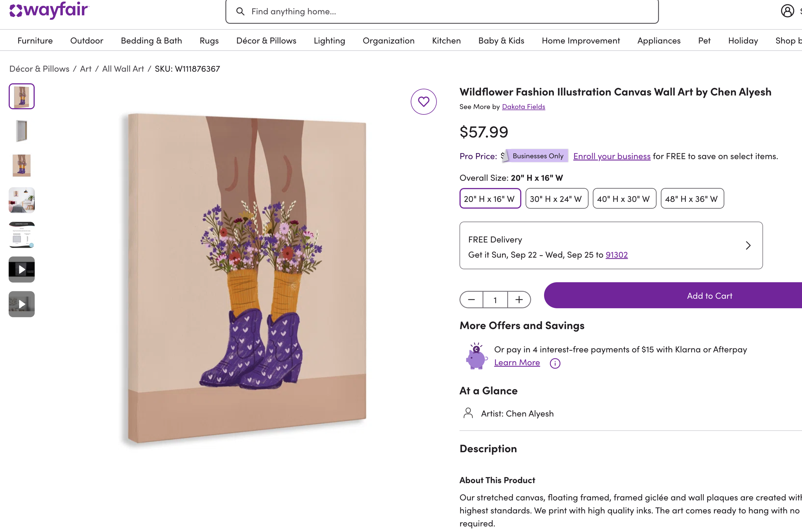Select the 40" H x 30" W size
This screenshot has width=802, height=532.
[624, 198]
